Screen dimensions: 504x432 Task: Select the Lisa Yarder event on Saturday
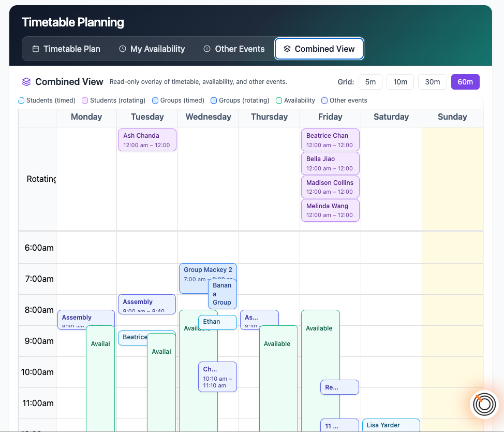391,425
